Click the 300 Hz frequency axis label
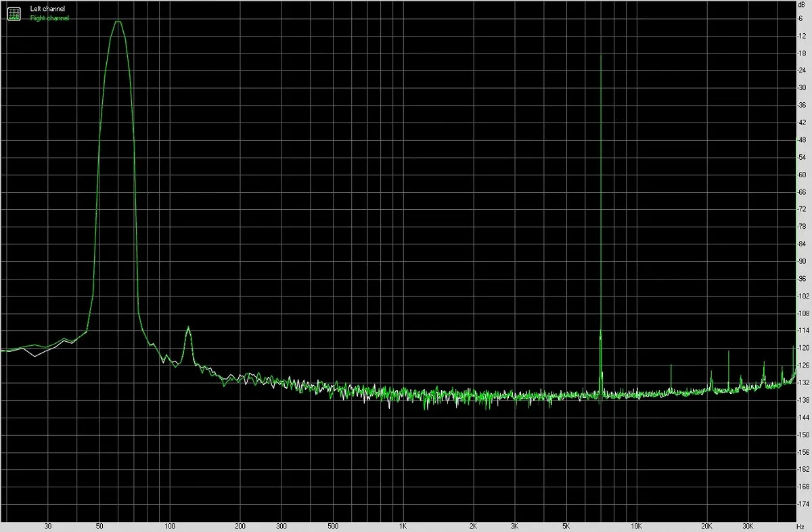 pos(281,526)
